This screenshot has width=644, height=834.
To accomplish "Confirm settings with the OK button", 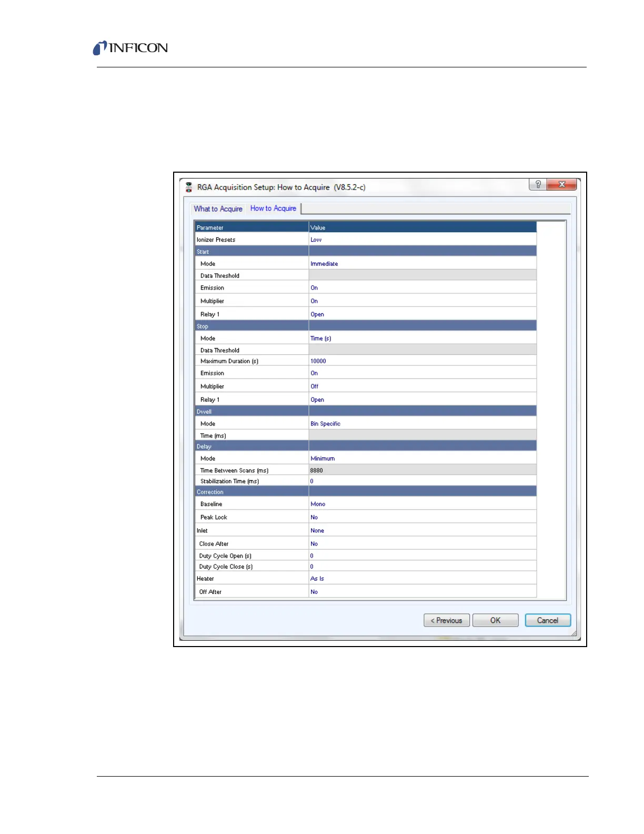I will click(495, 620).
